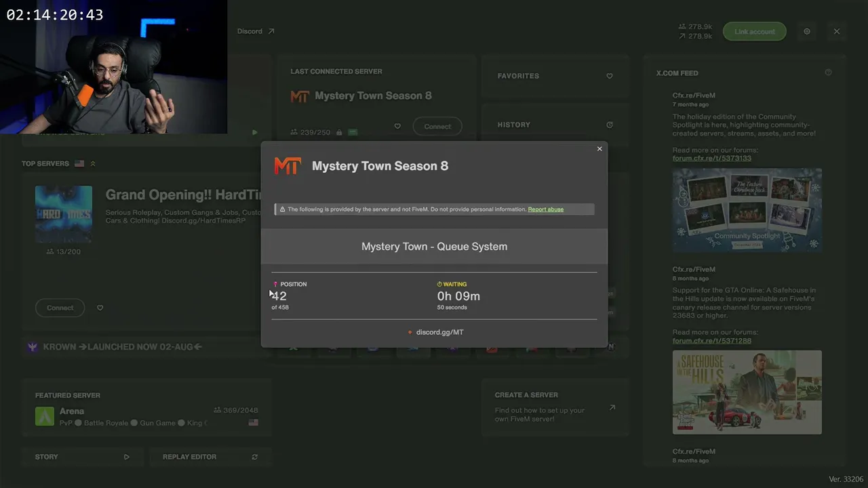This screenshot has width=868, height=488.
Task: Click the Link account button
Action: pos(754,31)
